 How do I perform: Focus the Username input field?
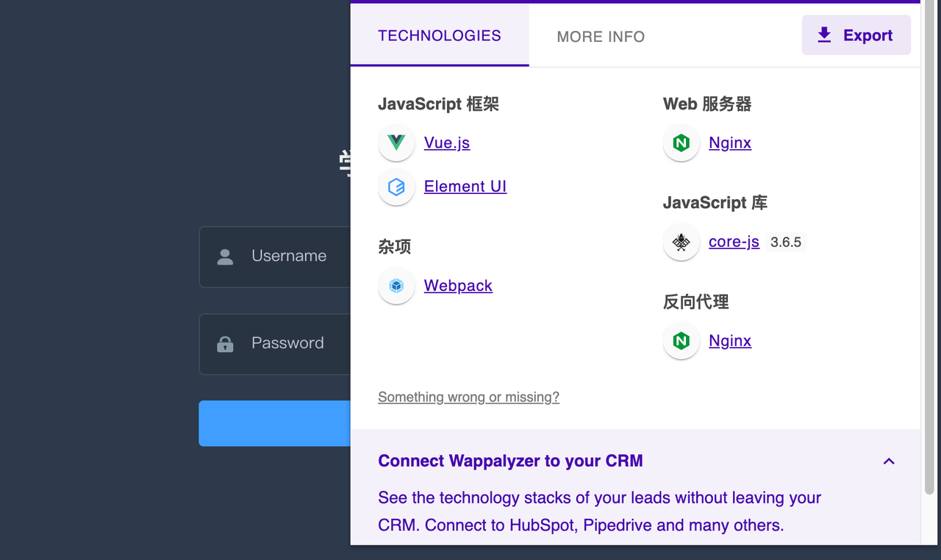point(275,256)
